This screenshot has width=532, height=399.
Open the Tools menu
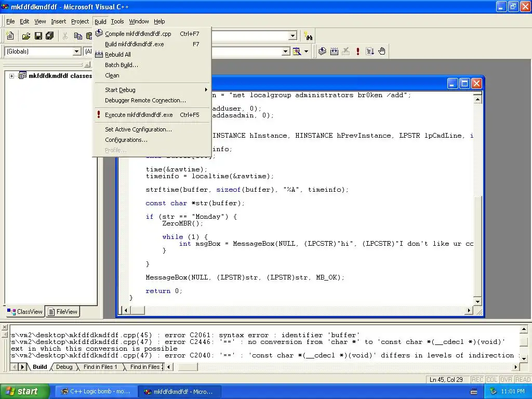tap(117, 21)
